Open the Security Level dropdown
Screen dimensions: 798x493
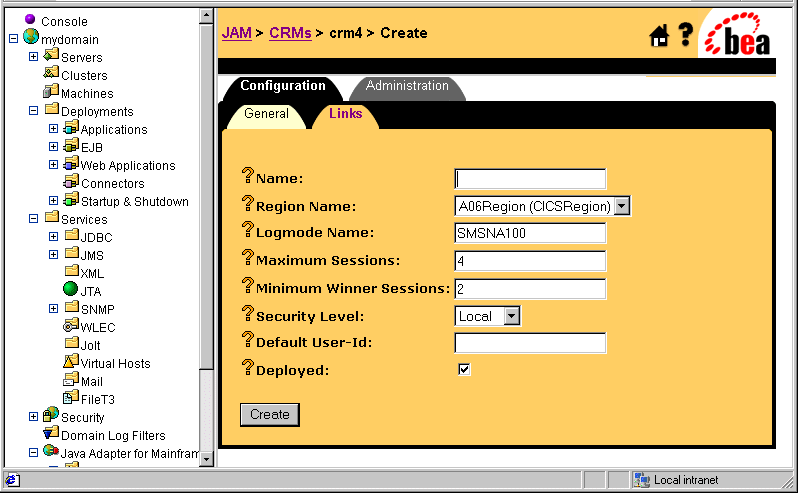click(x=512, y=316)
